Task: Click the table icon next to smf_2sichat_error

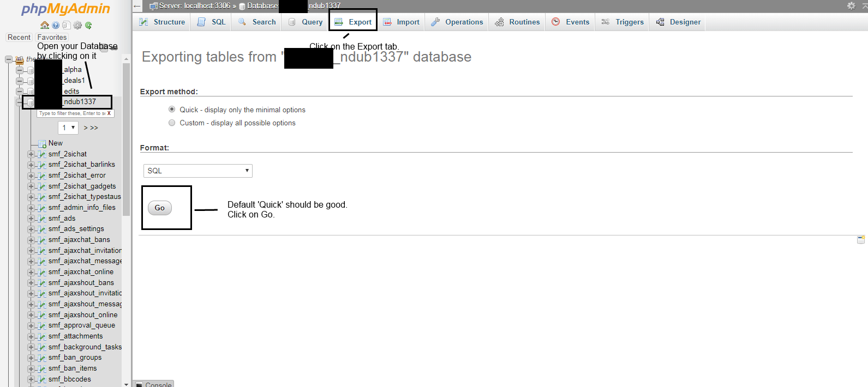Action: coord(42,176)
